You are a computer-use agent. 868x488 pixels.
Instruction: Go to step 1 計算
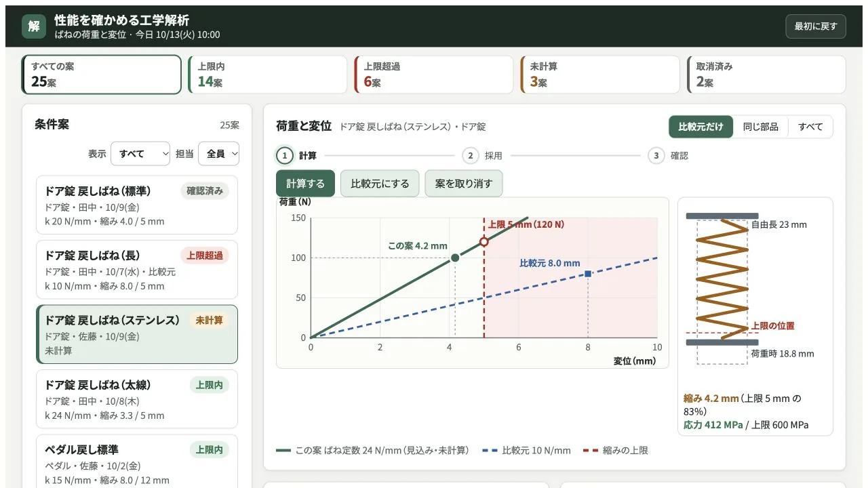[x=297, y=156]
